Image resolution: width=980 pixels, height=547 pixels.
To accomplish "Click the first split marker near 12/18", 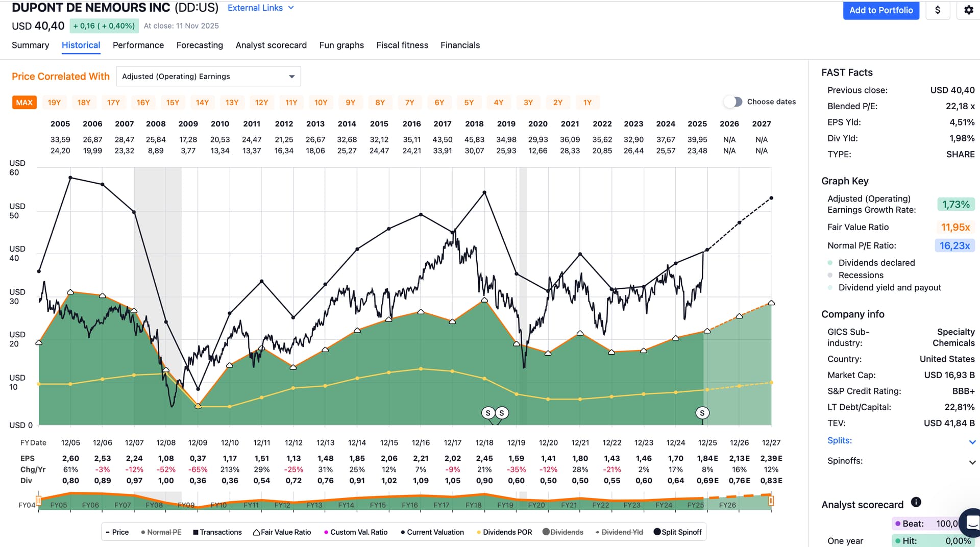I will pos(488,413).
